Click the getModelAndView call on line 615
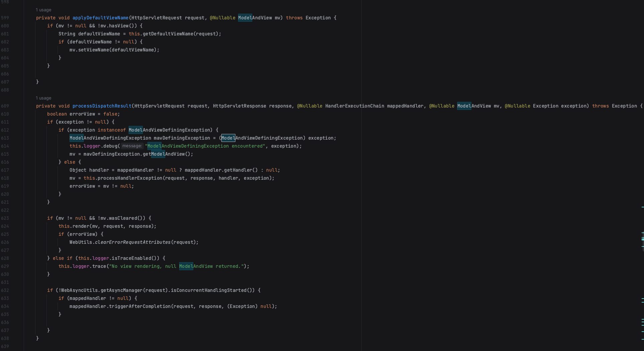This screenshot has height=351, width=644. tap(164, 154)
